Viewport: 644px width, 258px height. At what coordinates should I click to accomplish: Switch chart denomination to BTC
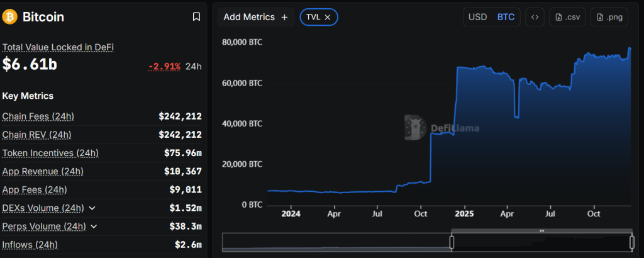pyautogui.click(x=506, y=17)
